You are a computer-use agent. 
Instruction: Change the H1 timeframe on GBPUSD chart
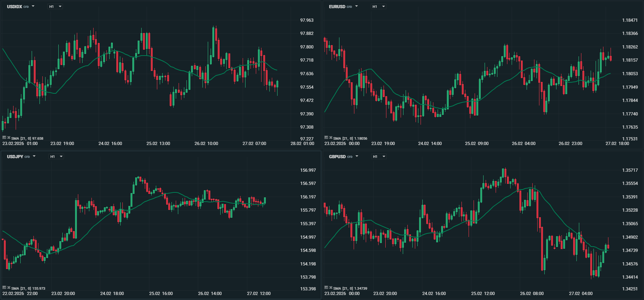coord(379,156)
